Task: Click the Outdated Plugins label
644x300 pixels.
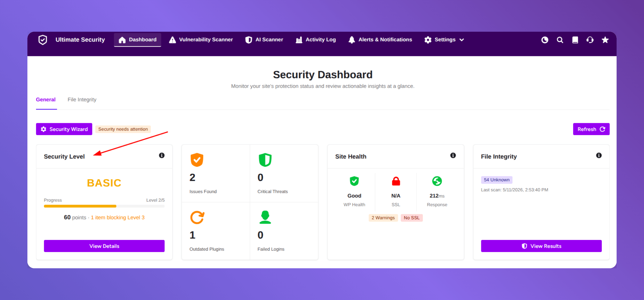Action: [x=207, y=249]
